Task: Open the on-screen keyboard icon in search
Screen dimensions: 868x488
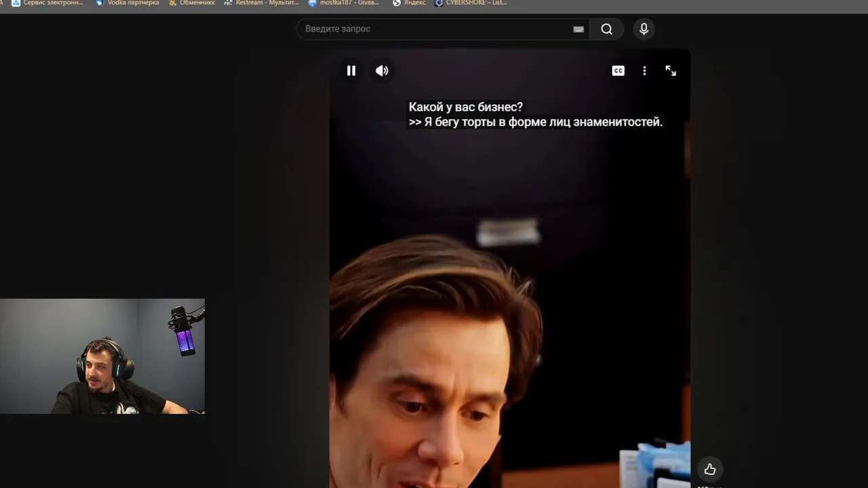Action: click(578, 29)
